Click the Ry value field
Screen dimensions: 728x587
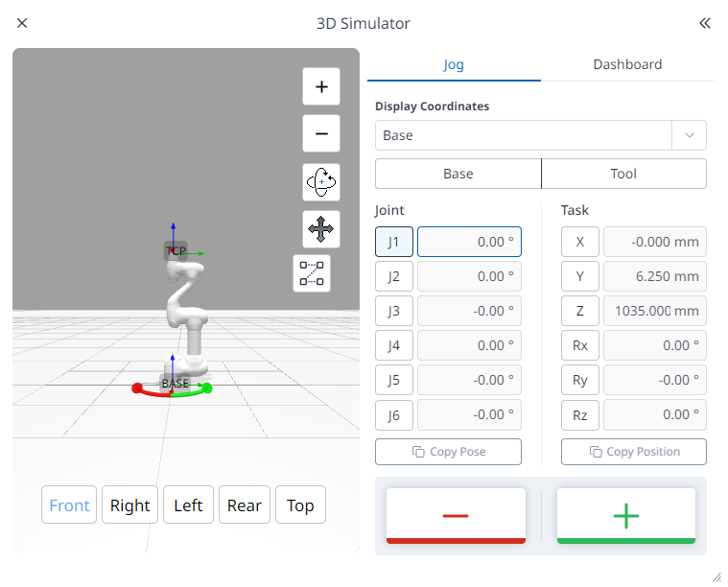pyautogui.click(x=655, y=380)
